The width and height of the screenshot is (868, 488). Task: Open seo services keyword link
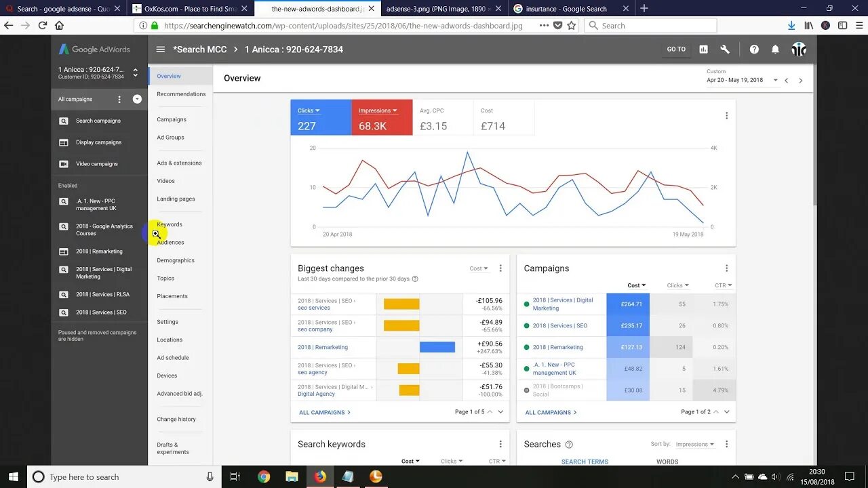(314, 308)
